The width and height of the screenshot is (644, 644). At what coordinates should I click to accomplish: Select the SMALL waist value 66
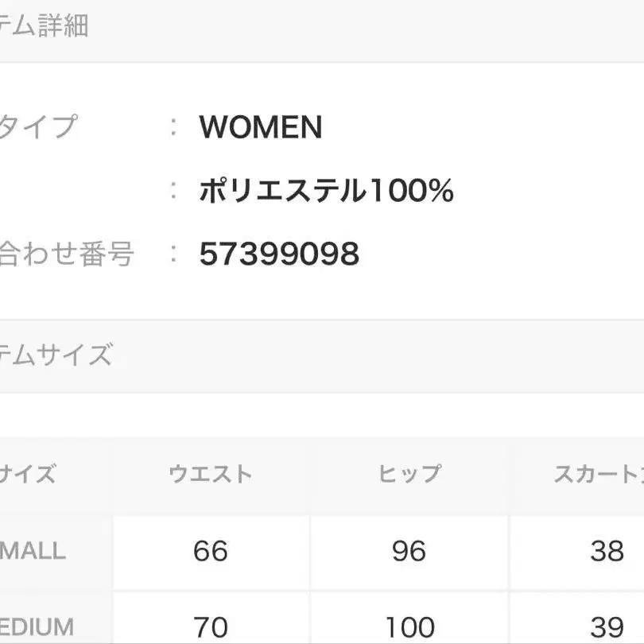pyautogui.click(x=211, y=551)
